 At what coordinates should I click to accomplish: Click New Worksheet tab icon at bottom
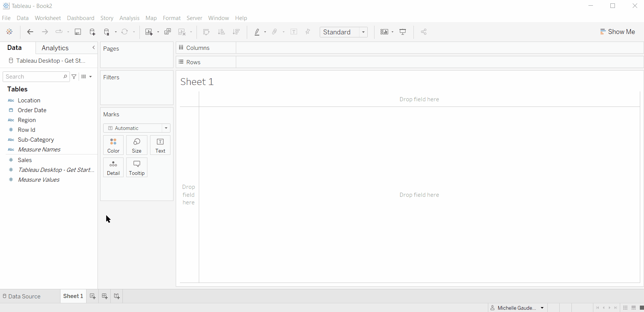[x=93, y=297]
